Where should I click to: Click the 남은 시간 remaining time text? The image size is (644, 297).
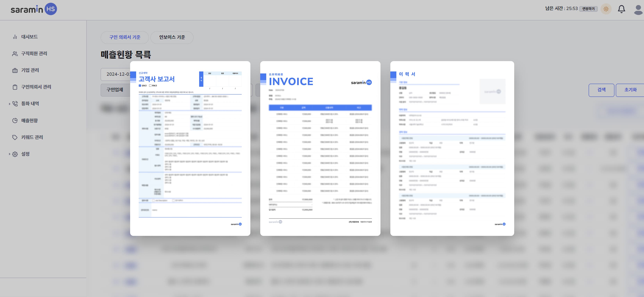click(561, 9)
